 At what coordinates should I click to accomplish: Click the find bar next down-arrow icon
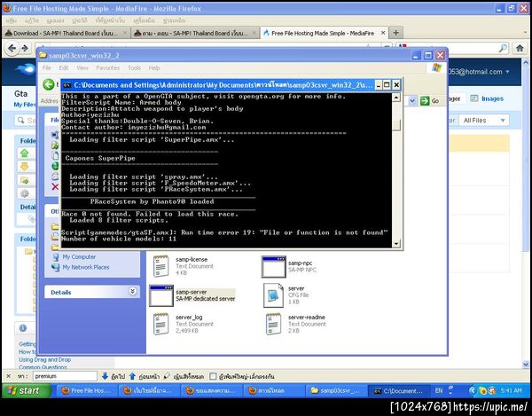click(105, 376)
